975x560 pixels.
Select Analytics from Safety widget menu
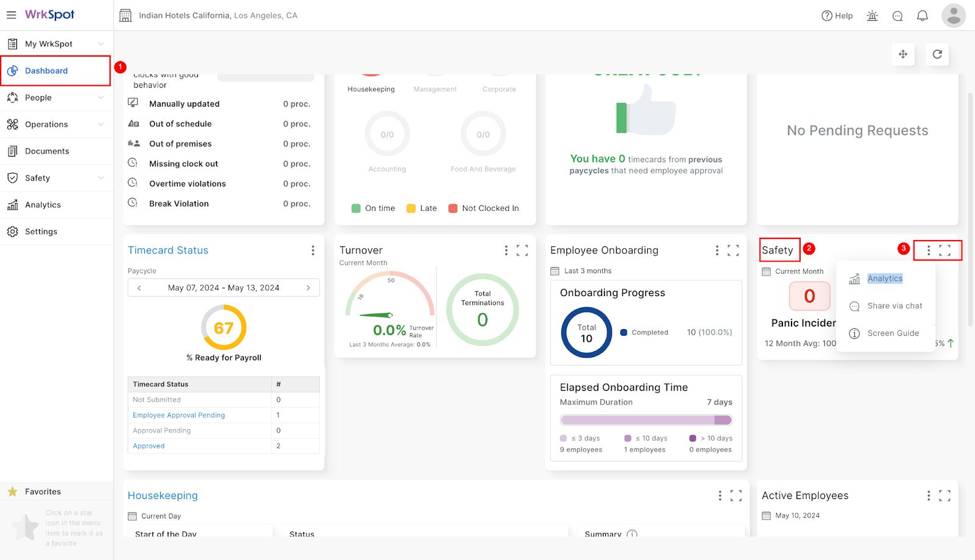pos(885,278)
